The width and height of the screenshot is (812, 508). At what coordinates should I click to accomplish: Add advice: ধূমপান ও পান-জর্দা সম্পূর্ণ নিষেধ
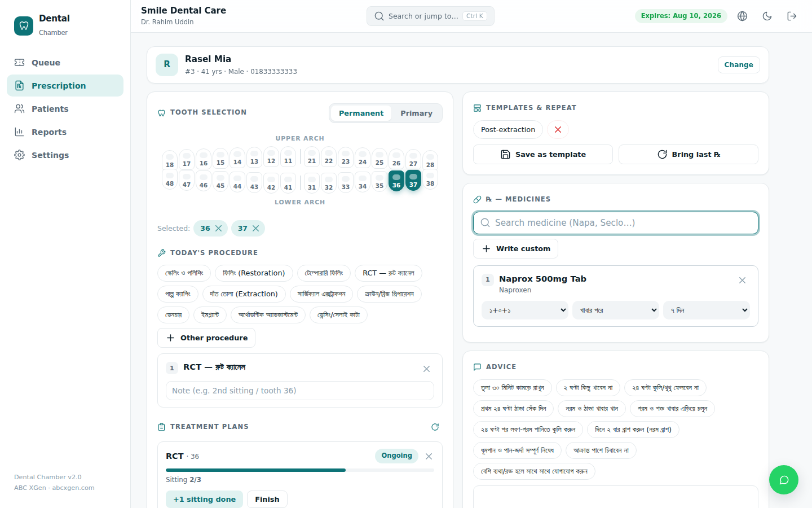coord(517,450)
